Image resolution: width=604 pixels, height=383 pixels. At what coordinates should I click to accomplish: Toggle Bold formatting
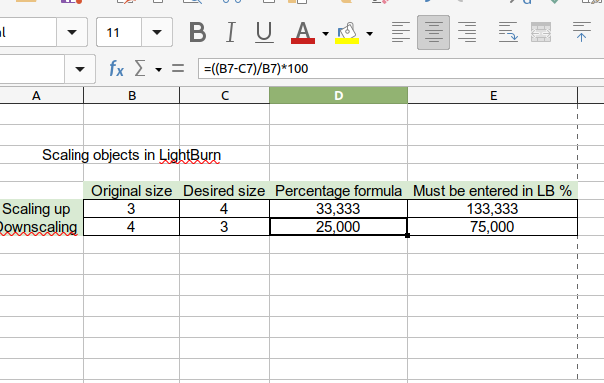click(198, 32)
